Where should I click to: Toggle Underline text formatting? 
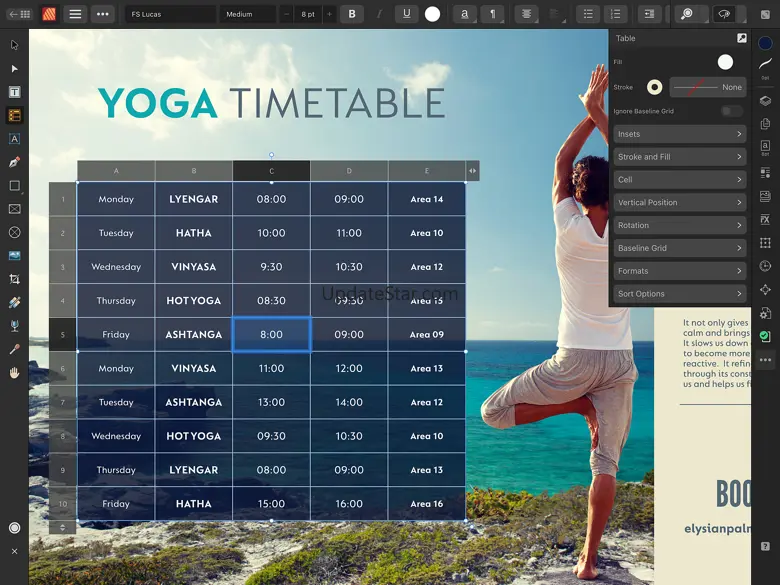[x=406, y=14]
